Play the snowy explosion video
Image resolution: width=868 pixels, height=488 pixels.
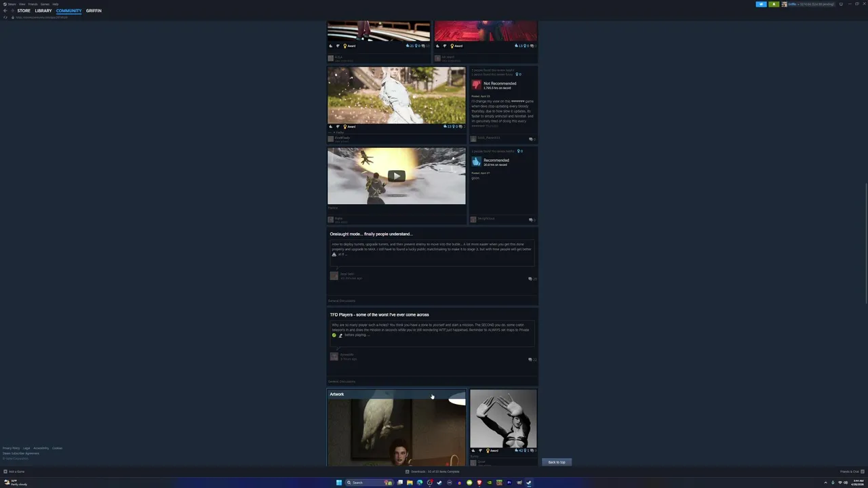pyautogui.click(x=397, y=176)
